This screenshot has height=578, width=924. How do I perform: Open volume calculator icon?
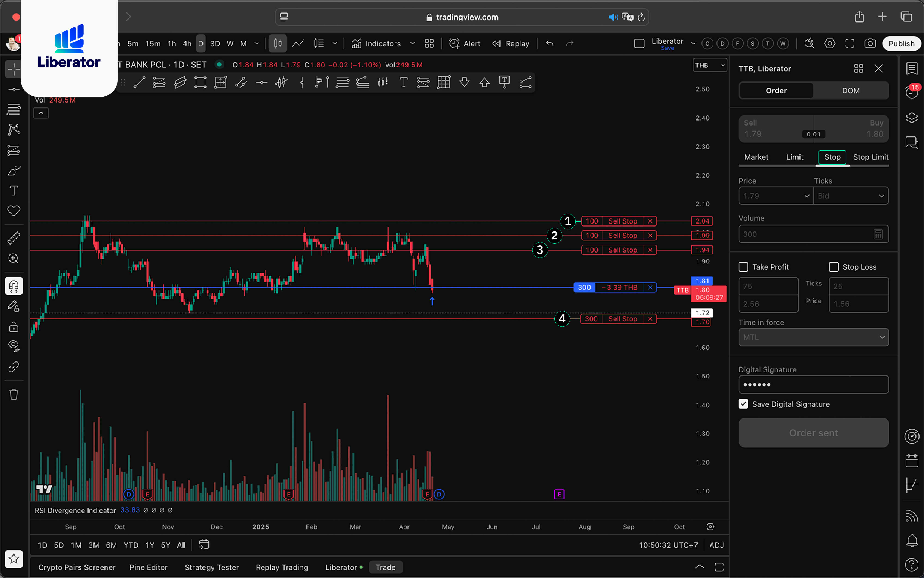click(x=878, y=234)
